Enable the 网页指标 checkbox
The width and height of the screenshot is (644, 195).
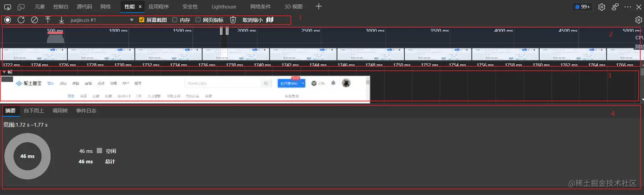point(198,20)
